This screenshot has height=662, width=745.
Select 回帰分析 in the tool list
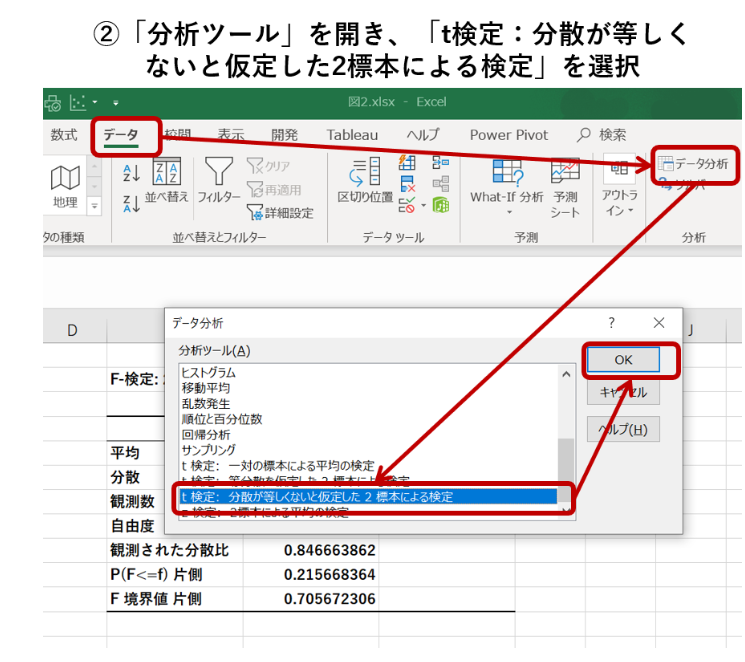(369, 435)
